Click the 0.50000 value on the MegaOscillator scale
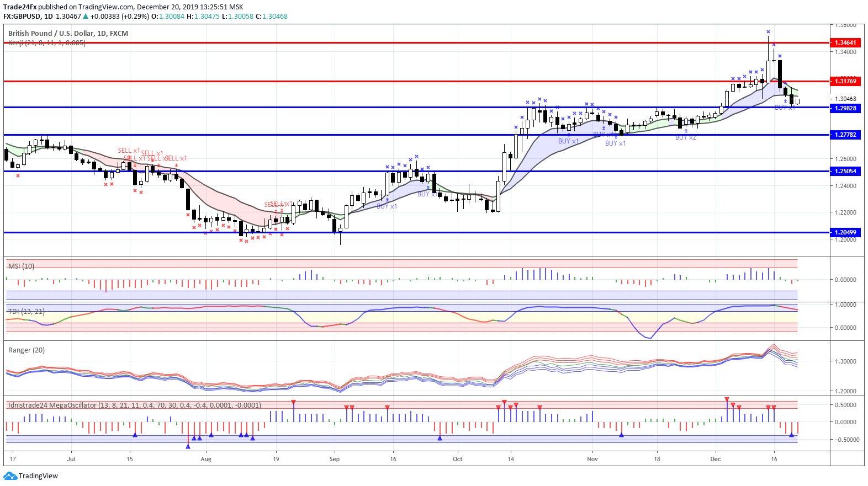 point(845,405)
